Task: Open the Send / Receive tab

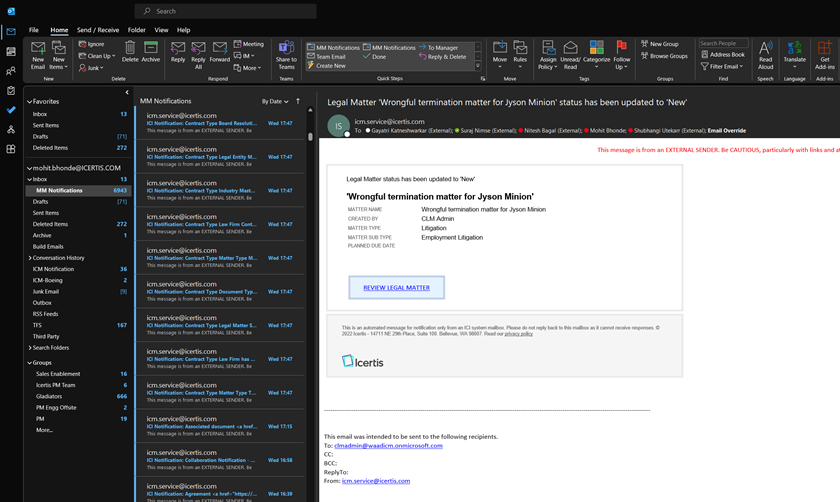Action: point(98,30)
